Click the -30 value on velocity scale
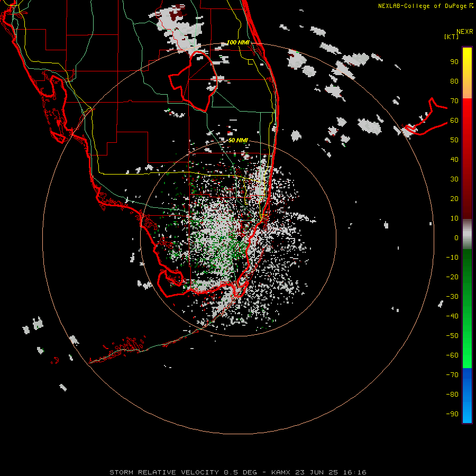476x476 pixels. [452, 297]
